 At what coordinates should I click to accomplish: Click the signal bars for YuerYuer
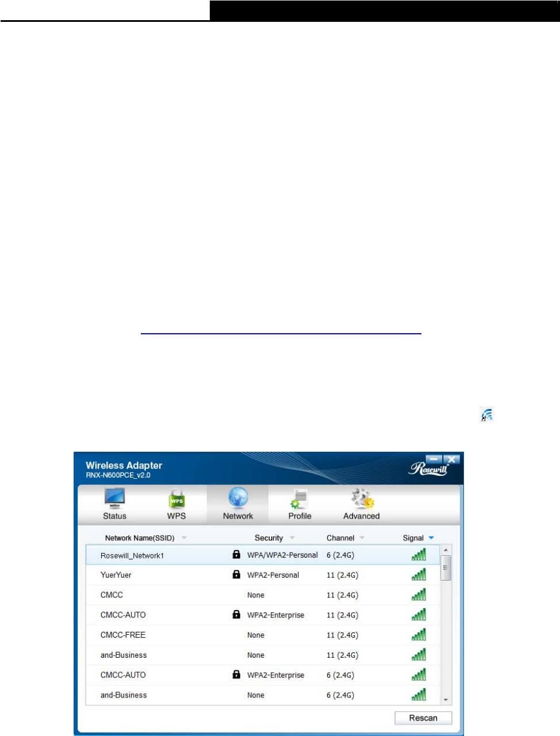click(x=419, y=574)
